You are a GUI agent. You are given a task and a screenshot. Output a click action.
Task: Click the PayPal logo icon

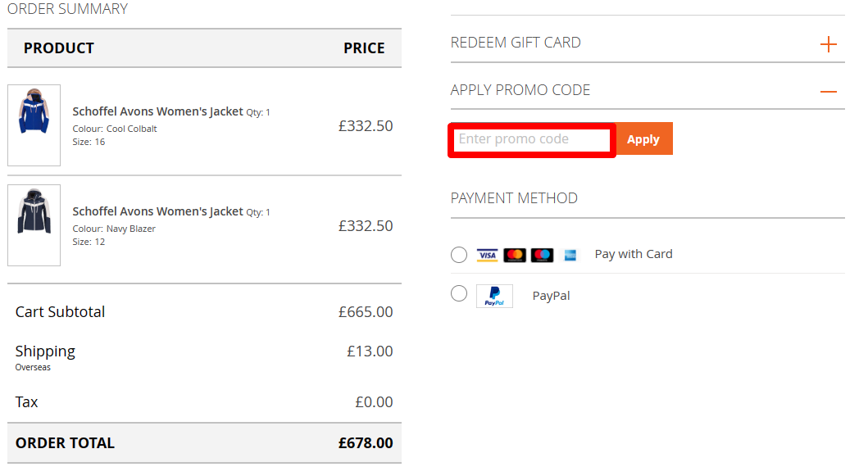(x=494, y=296)
